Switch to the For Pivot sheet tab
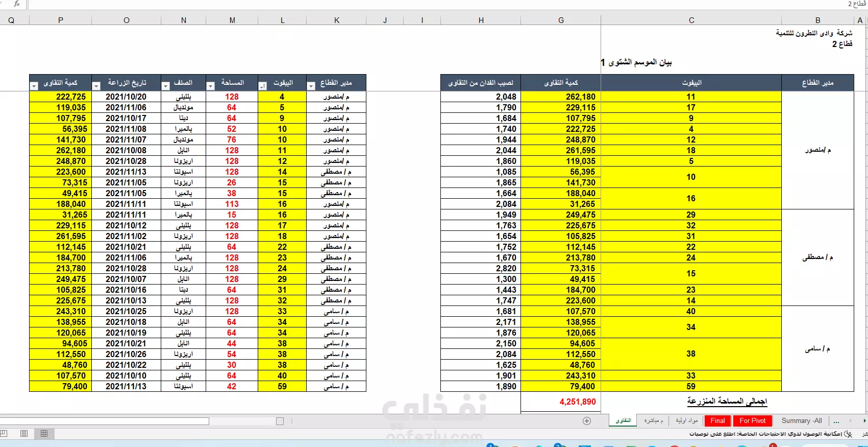Image resolution: width=868 pixels, height=447 pixels. pyautogui.click(x=753, y=421)
